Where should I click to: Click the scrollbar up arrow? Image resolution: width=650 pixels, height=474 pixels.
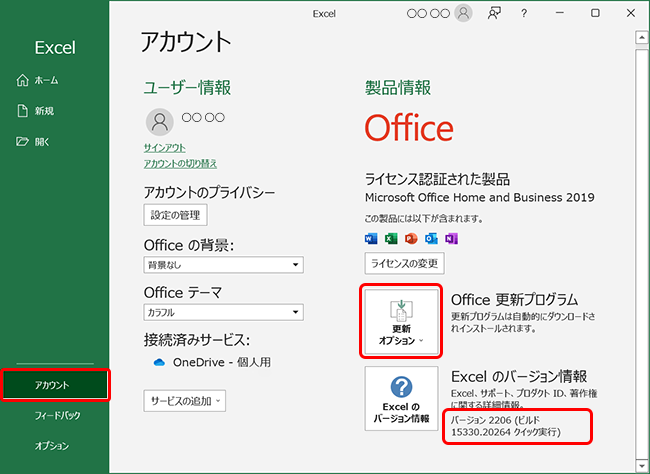[x=642, y=37]
